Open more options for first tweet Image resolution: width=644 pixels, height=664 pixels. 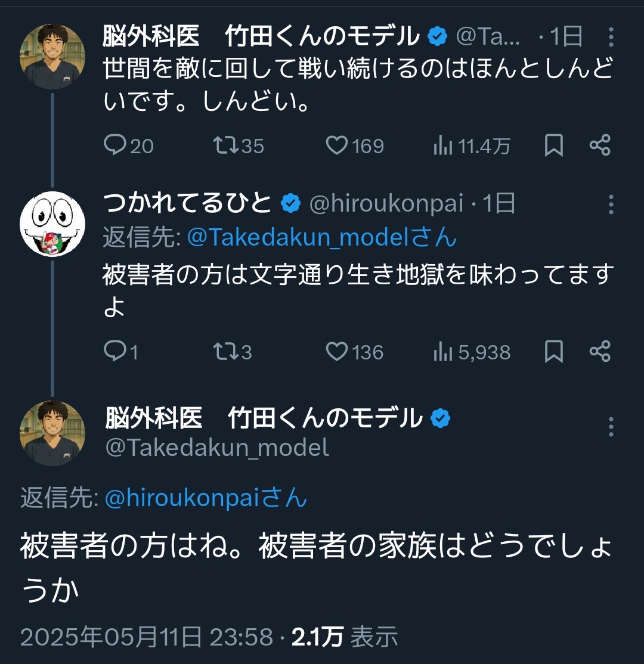[x=611, y=38]
